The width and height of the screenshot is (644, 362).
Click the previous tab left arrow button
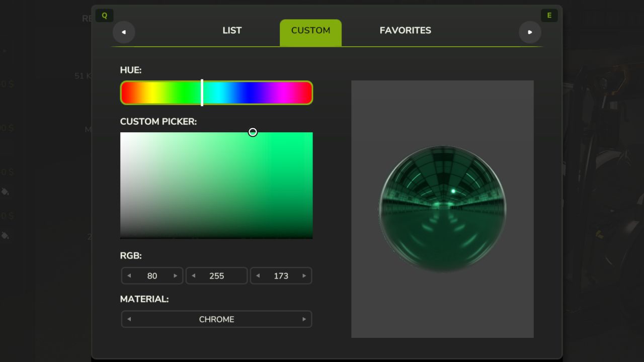[124, 32]
